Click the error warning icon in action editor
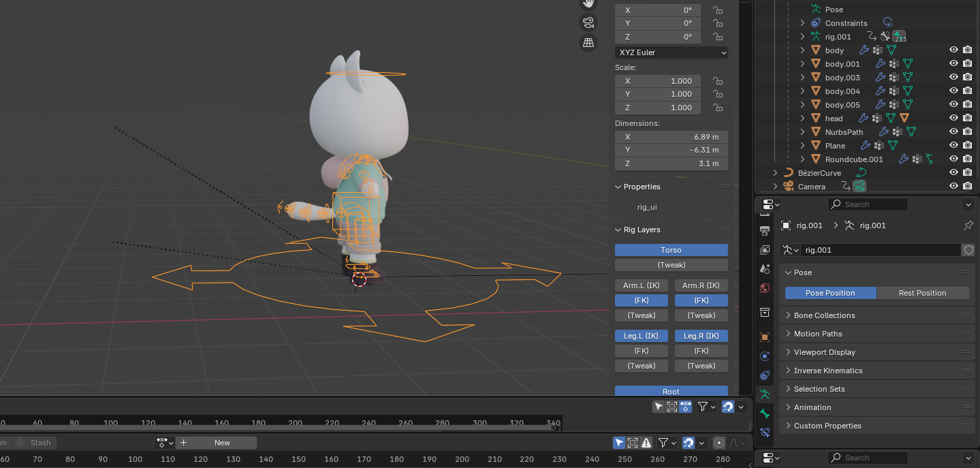 click(x=646, y=443)
